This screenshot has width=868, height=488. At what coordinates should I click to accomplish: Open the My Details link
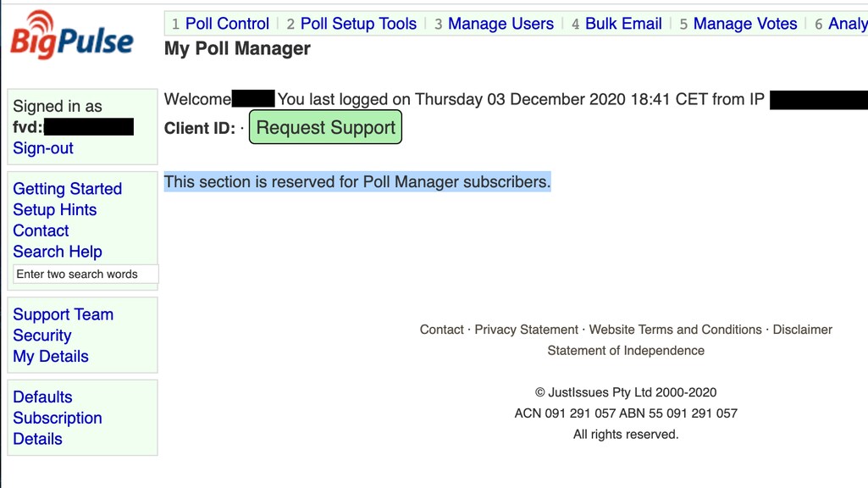[51, 357]
